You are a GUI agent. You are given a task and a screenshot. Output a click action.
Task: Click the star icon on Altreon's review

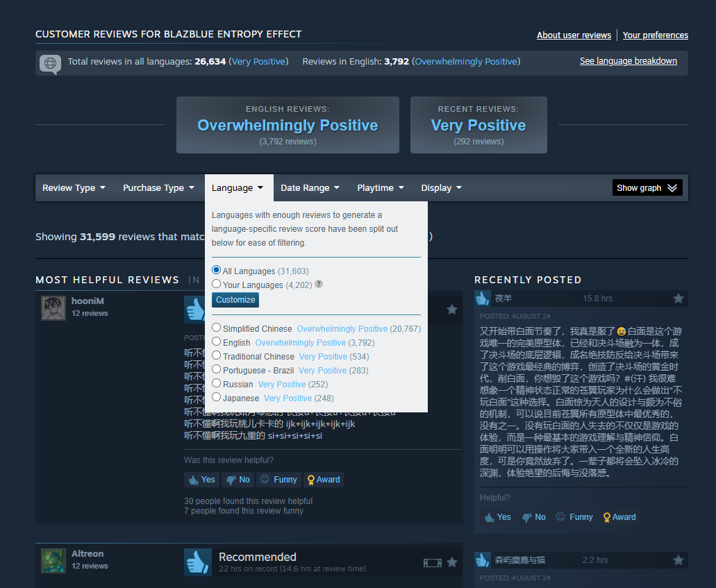coord(452,562)
